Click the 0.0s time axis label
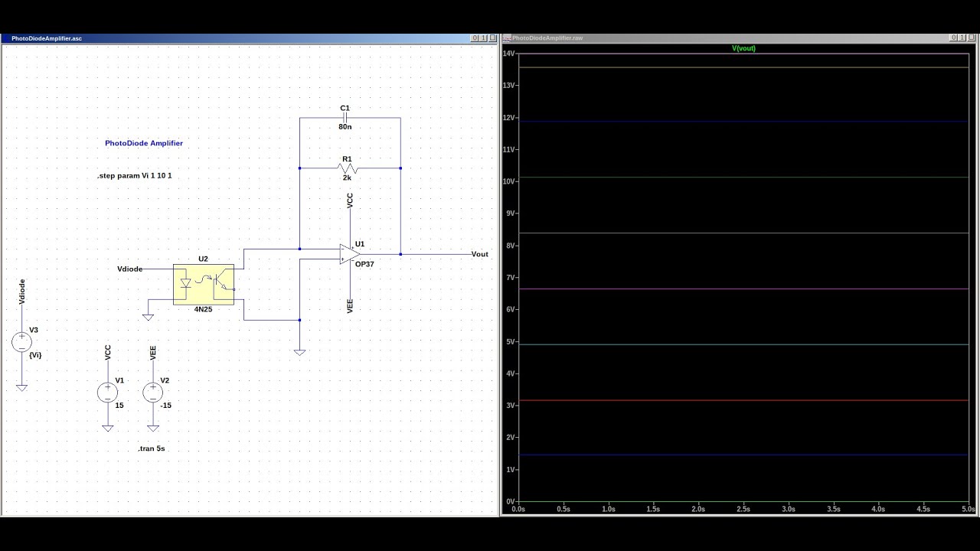This screenshot has height=551, width=980. coord(518,509)
